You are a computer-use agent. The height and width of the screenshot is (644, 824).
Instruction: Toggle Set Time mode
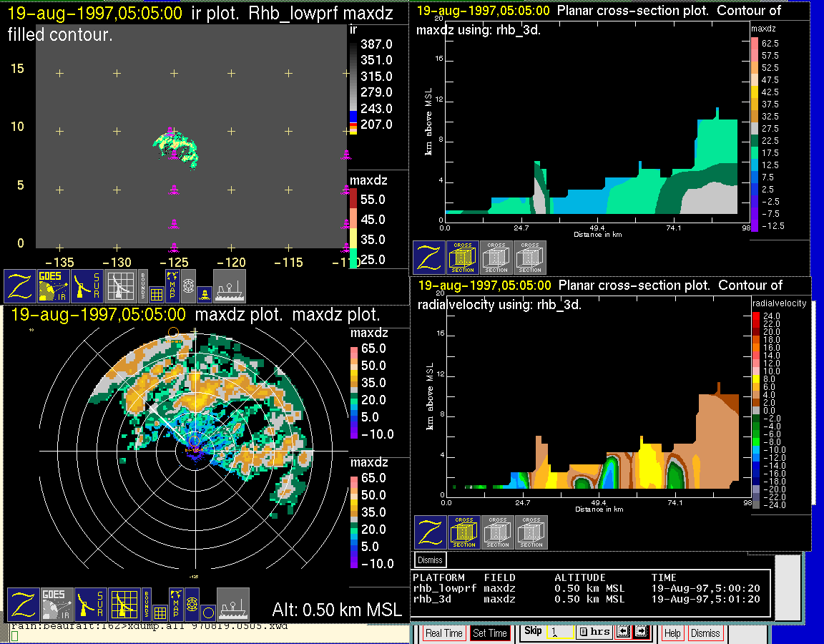[490, 633]
